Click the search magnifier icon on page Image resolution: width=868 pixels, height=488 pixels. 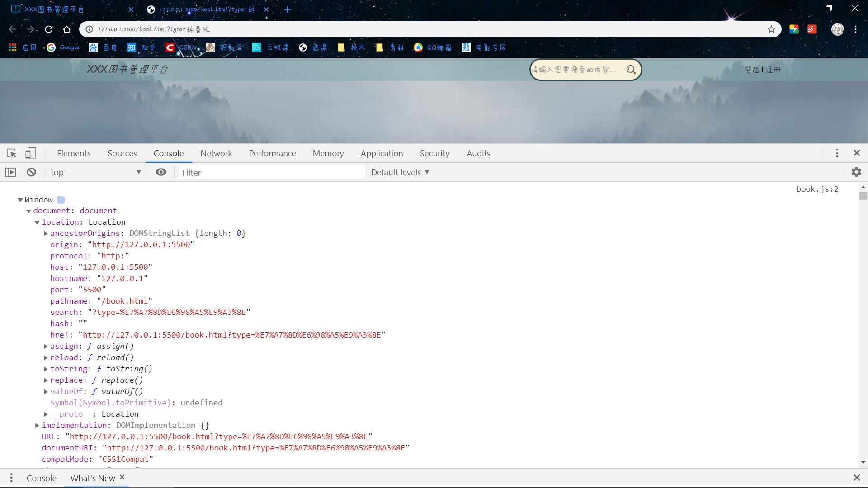pyautogui.click(x=631, y=70)
